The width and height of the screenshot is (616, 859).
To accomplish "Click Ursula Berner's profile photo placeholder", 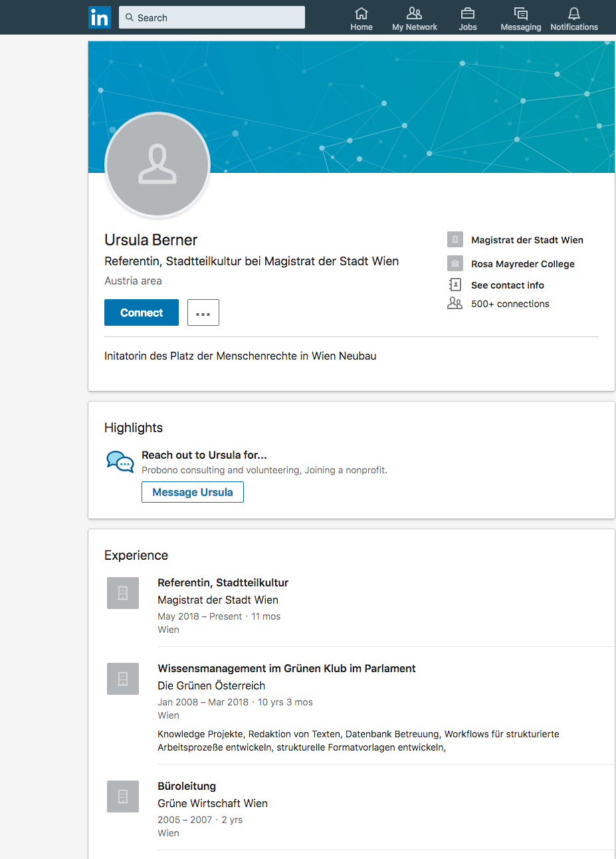I will [x=157, y=165].
